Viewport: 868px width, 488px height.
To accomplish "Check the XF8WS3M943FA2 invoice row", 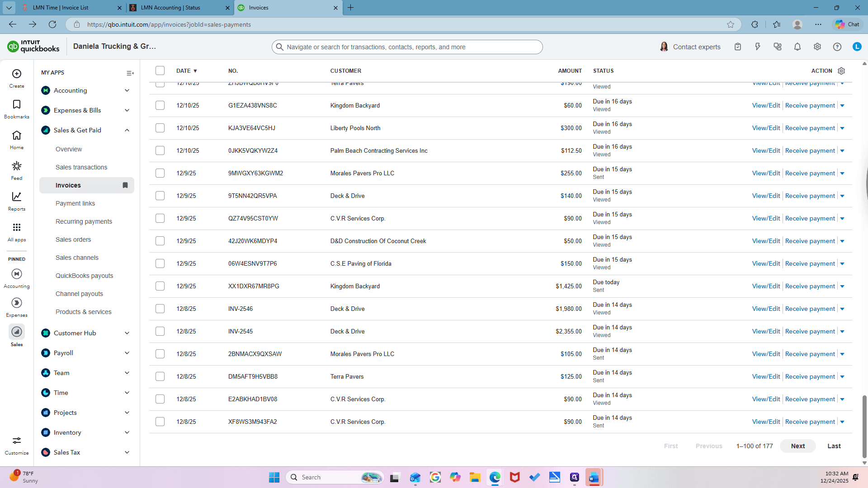I will (x=160, y=422).
